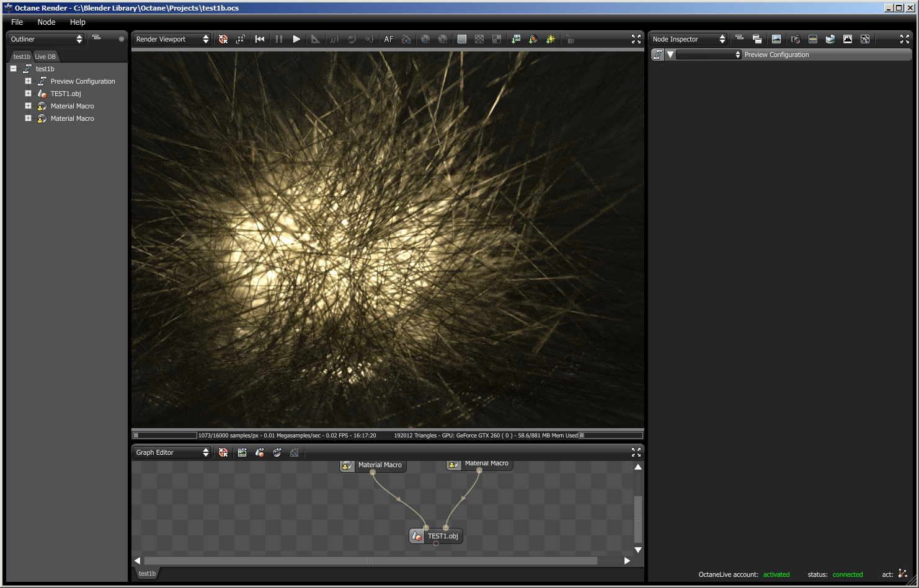This screenshot has width=919, height=588.
Task: Maximize the Render Viewport panel
Action: (636, 39)
